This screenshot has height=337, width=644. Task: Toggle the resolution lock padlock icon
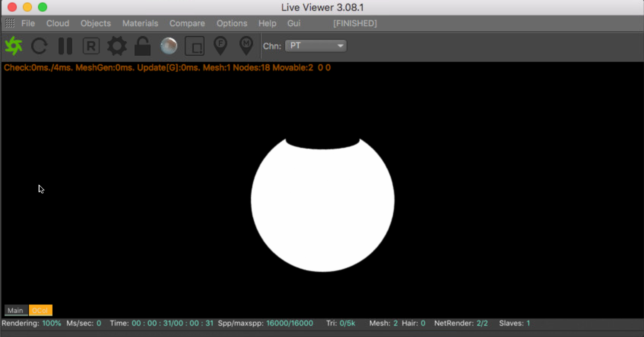(x=142, y=46)
